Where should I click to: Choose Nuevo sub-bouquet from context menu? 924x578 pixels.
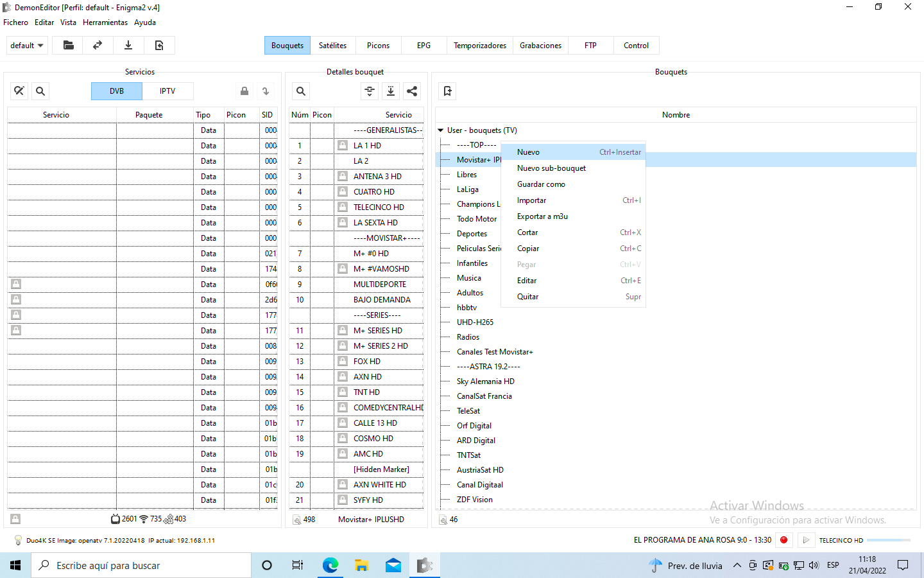click(551, 168)
